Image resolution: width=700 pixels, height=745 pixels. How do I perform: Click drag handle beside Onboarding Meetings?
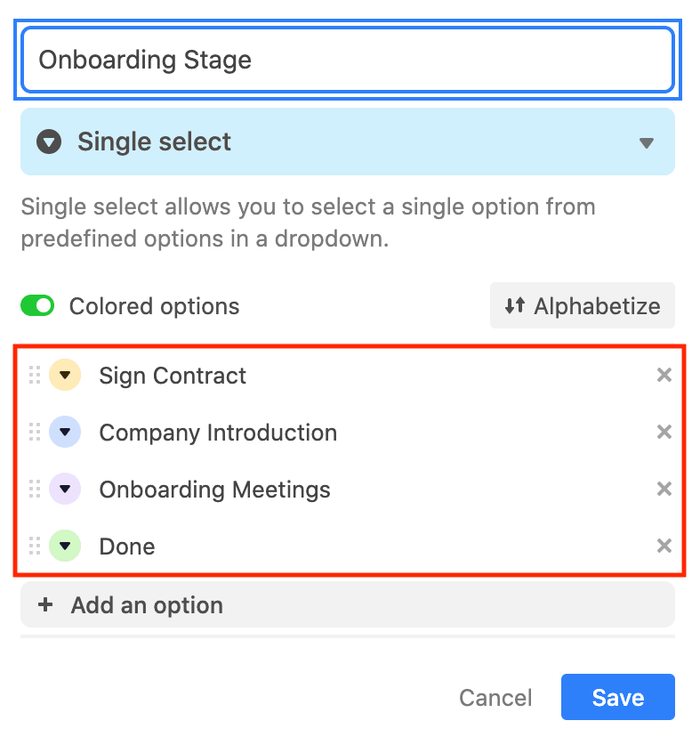click(35, 490)
